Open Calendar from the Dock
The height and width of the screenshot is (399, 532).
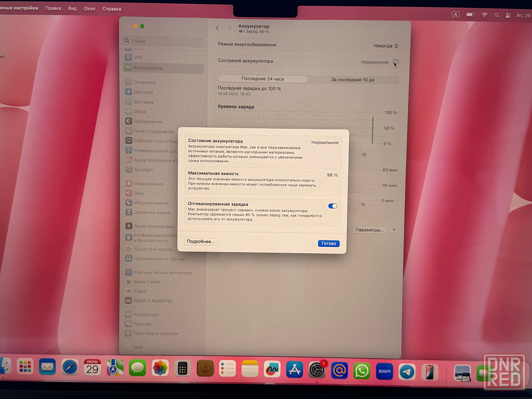click(x=92, y=368)
